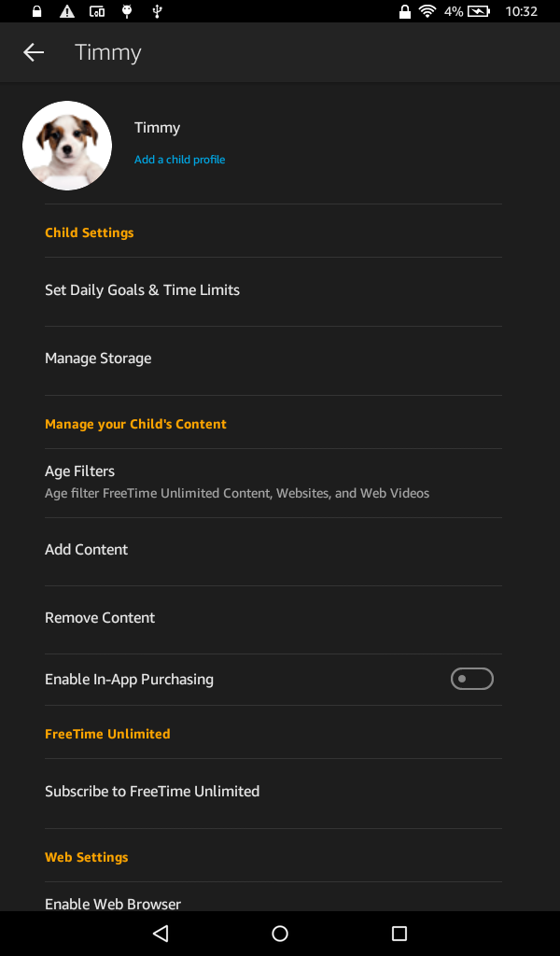Tap the Android debug notification icon
Viewport: 560px width, 956px height.
[x=127, y=11]
